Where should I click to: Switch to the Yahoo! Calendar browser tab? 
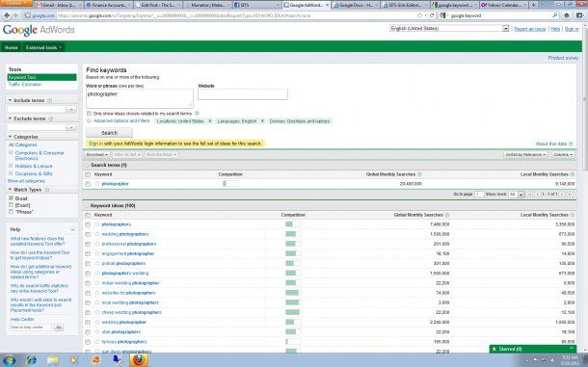503,5
